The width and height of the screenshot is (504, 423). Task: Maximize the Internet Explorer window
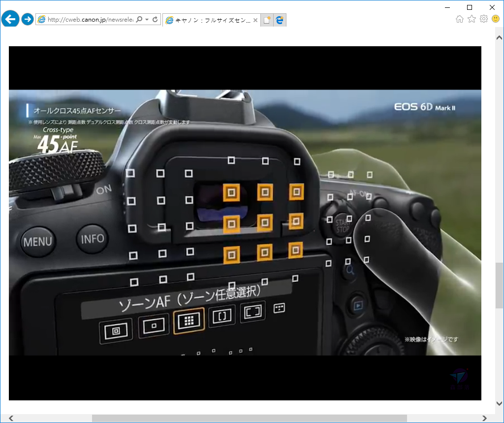[x=470, y=7]
